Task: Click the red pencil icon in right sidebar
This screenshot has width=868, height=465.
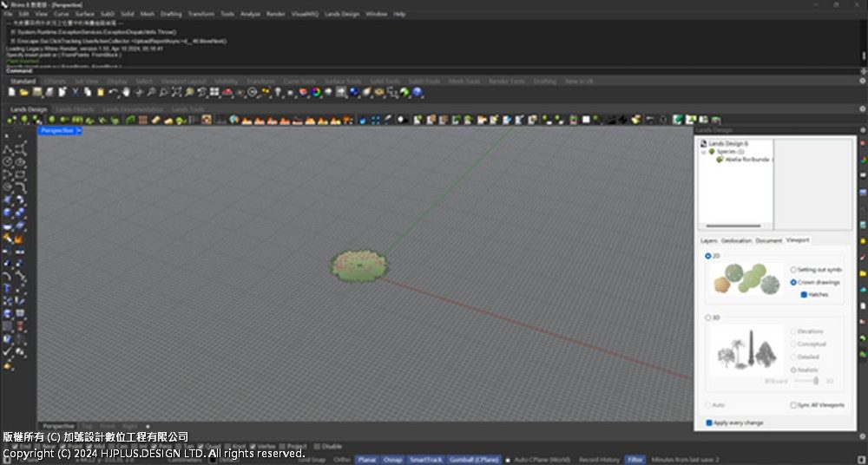Action: (863, 258)
